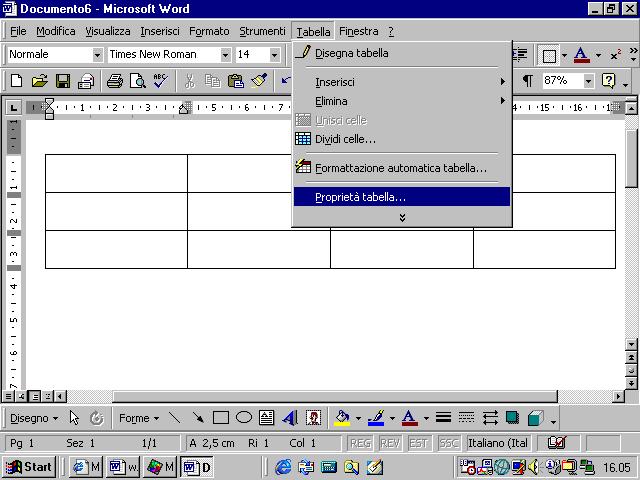Open the Modifica menu
This screenshot has width=640, height=480.
(x=56, y=31)
